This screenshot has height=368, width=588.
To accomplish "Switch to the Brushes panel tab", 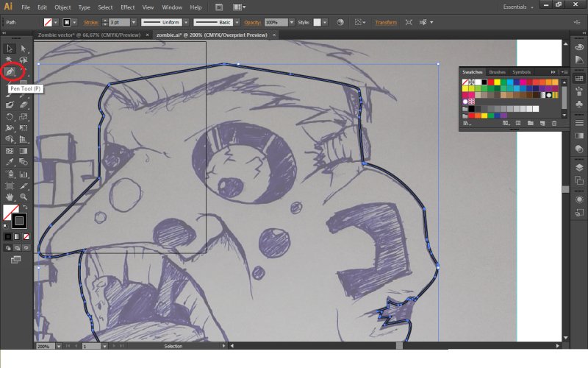I will 498,71.
